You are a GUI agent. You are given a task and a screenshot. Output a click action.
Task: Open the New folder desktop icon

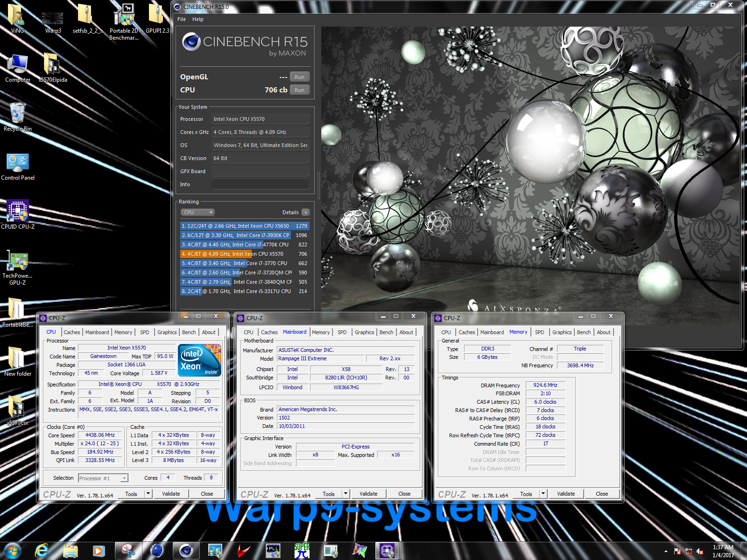point(18,362)
